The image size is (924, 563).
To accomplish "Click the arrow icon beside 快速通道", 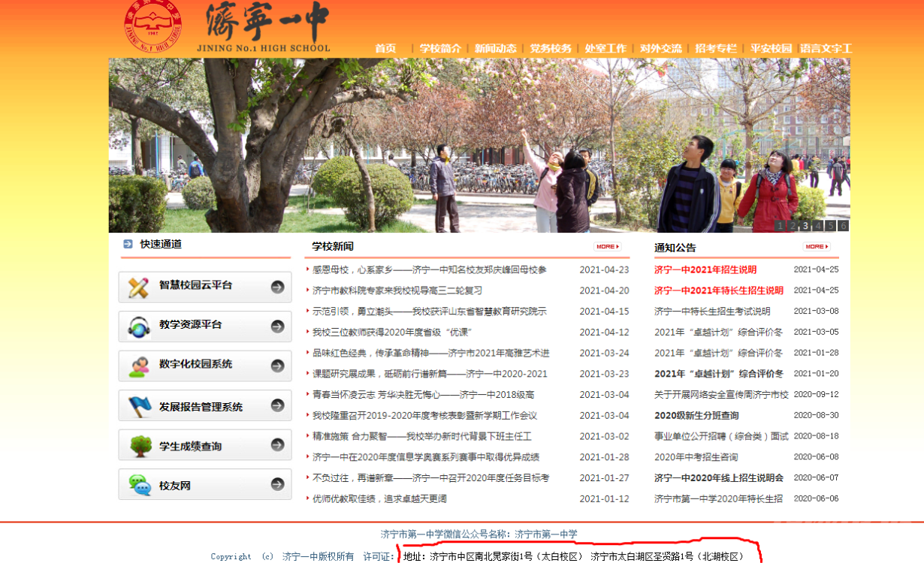I will pos(128,244).
